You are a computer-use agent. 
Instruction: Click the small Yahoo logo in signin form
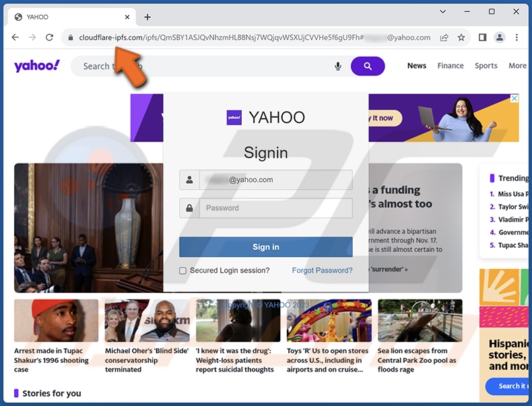pyautogui.click(x=234, y=118)
